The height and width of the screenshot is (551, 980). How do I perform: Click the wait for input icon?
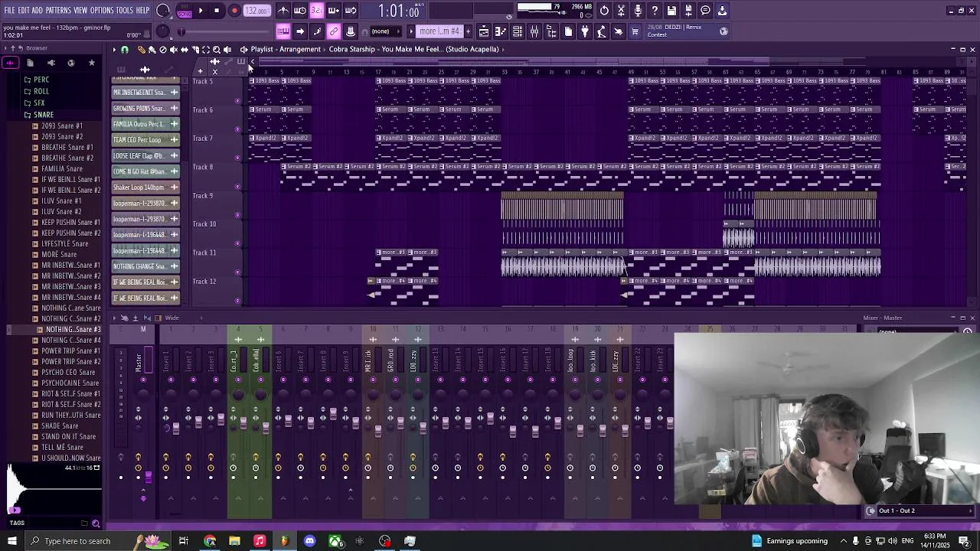tap(300, 11)
